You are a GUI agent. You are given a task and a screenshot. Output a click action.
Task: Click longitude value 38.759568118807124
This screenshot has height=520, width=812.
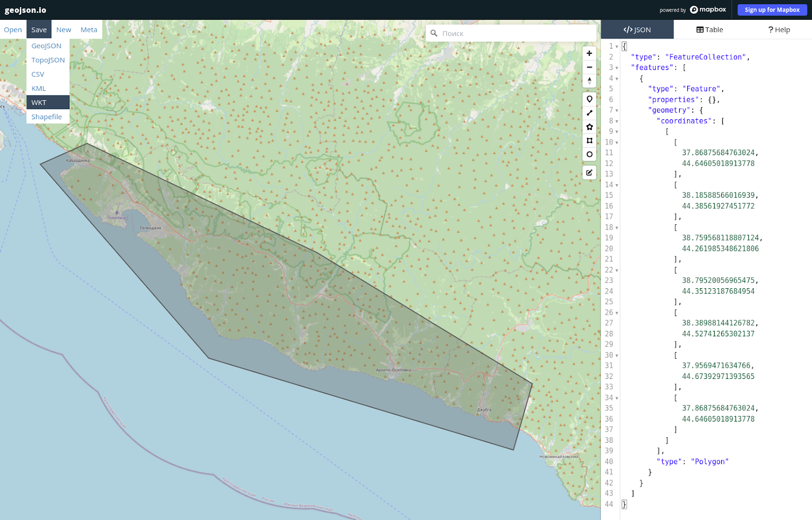tap(720, 238)
